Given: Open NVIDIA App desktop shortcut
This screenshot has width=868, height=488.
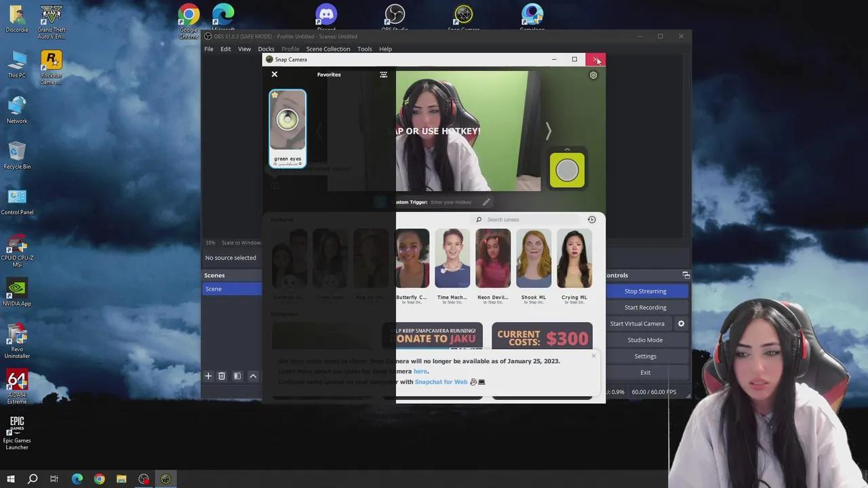Looking at the screenshot, I should [x=17, y=293].
